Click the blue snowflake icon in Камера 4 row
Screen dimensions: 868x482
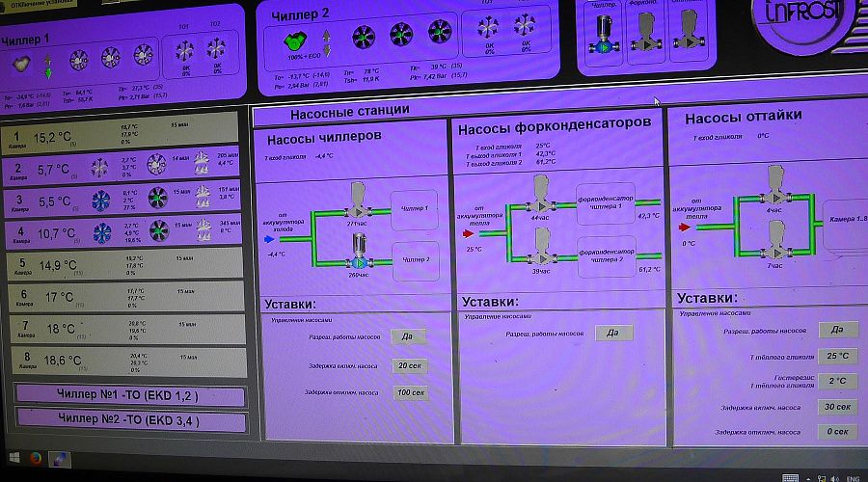coord(102,233)
